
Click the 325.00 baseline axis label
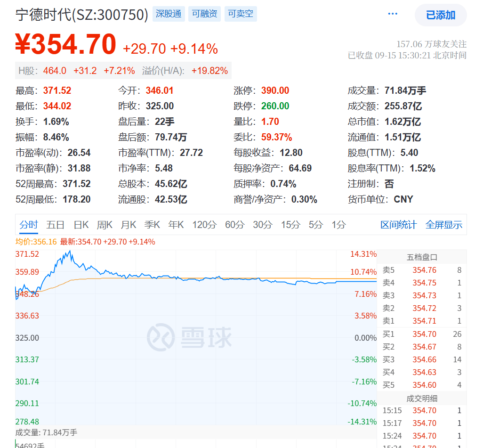point(27,338)
